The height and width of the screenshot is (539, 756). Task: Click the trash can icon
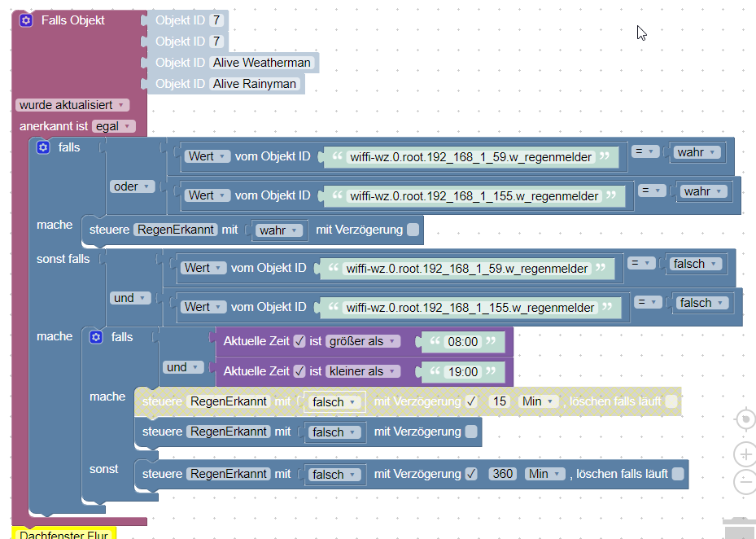(x=741, y=528)
